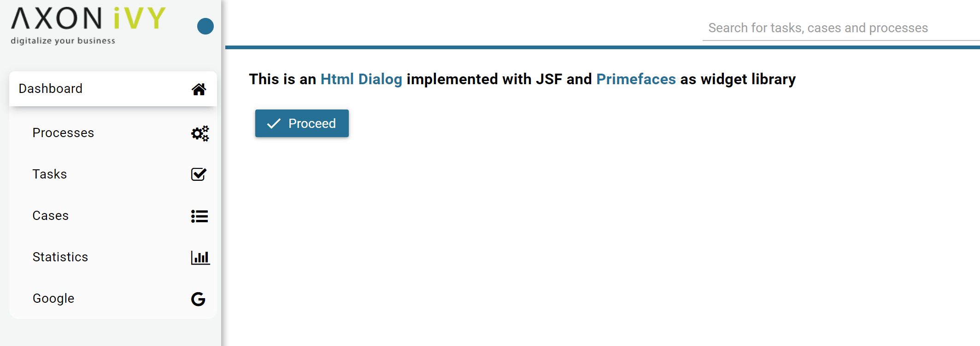Click the Proceed button

click(x=302, y=123)
